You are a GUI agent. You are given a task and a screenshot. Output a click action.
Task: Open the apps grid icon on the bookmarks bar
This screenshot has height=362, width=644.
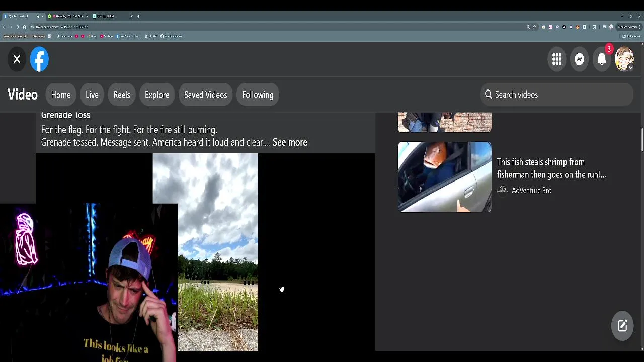pyautogui.click(x=50, y=36)
